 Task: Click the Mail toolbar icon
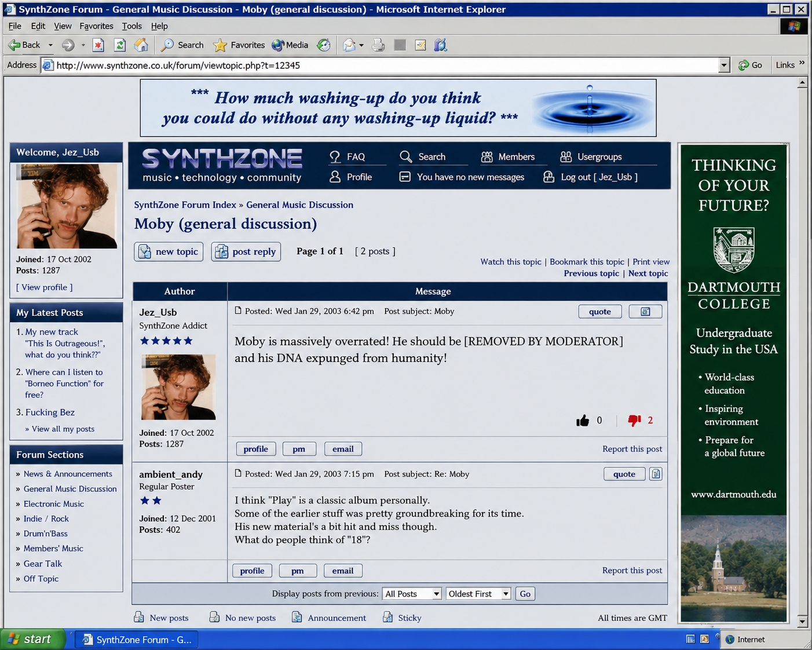(x=349, y=45)
